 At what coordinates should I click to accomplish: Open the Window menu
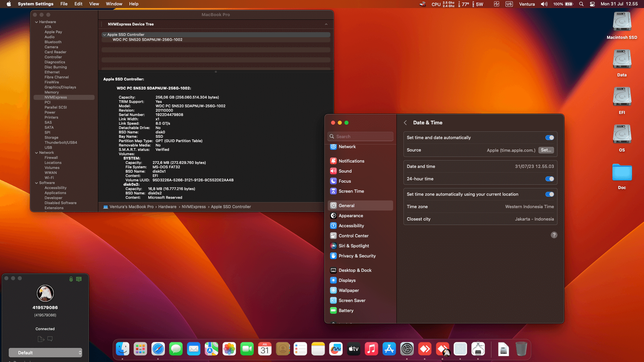[x=114, y=4]
